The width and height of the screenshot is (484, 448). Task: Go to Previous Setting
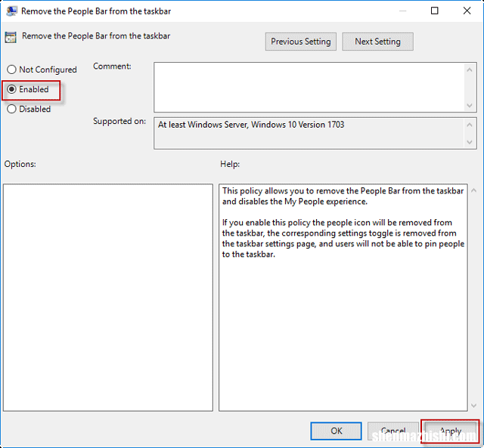[x=301, y=42]
